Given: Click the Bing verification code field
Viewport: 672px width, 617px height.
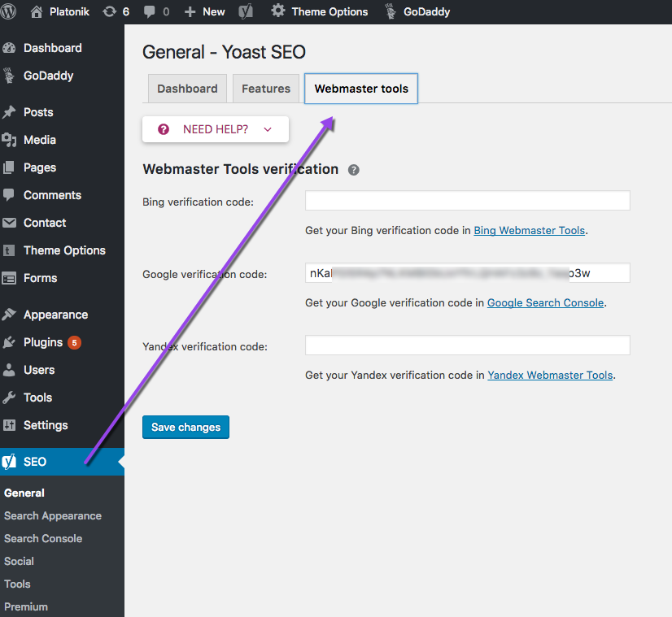Looking at the screenshot, I should click(x=467, y=201).
